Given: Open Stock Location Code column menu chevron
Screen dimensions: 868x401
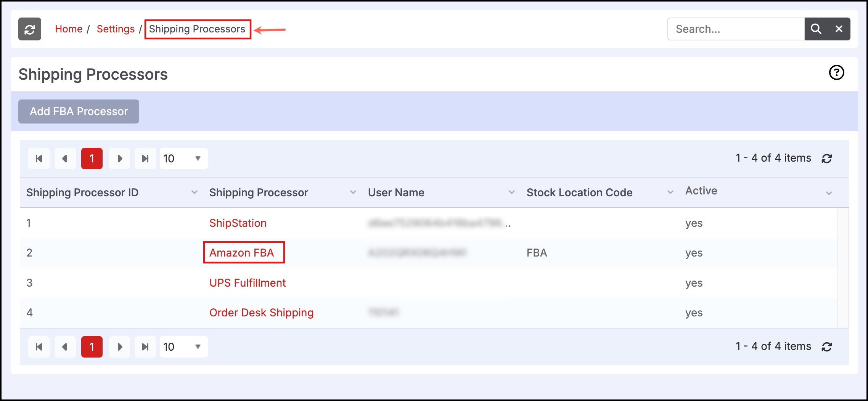Looking at the screenshot, I should pyautogui.click(x=670, y=192).
